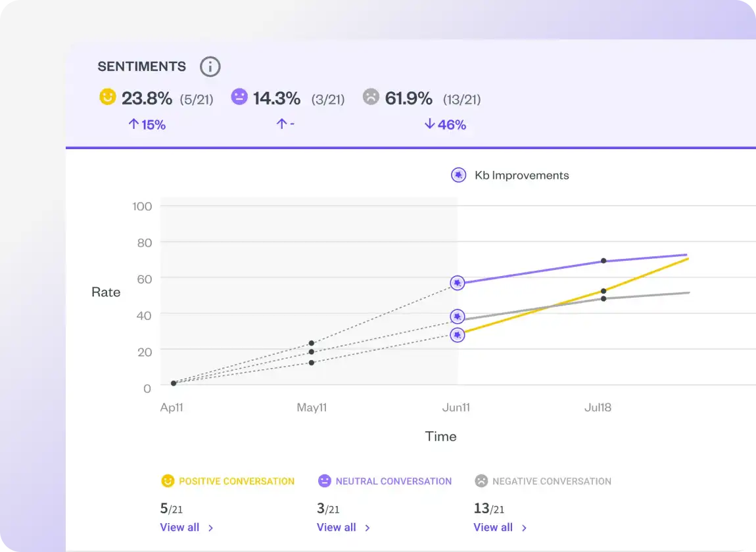
Task: Click the Jul18 point on yellow line
Action: [603, 290]
